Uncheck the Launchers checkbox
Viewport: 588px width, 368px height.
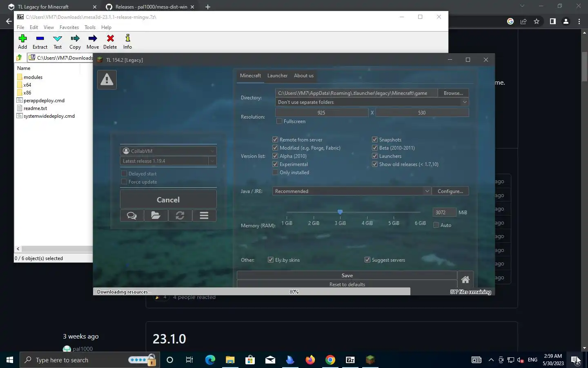coord(375,156)
